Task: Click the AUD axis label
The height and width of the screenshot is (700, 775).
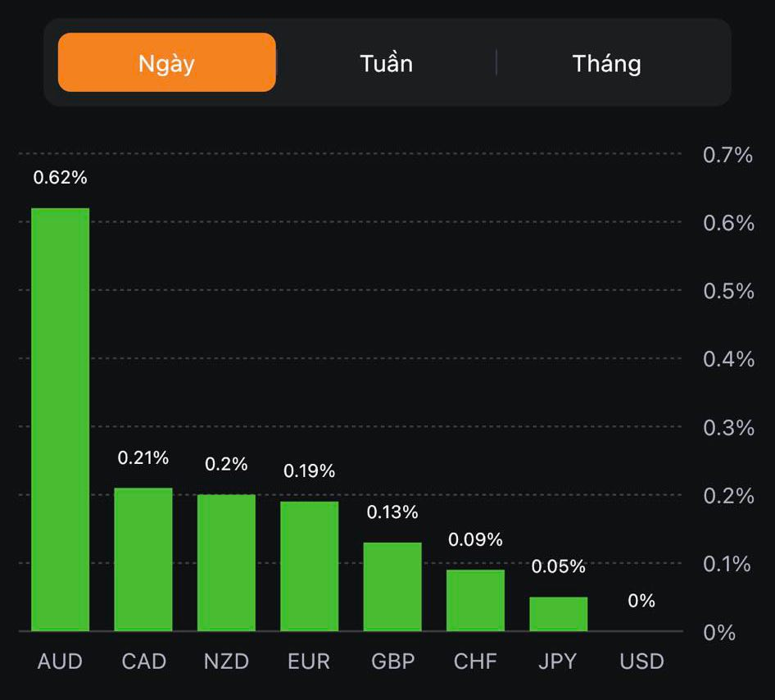Action: (x=60, y=661)
